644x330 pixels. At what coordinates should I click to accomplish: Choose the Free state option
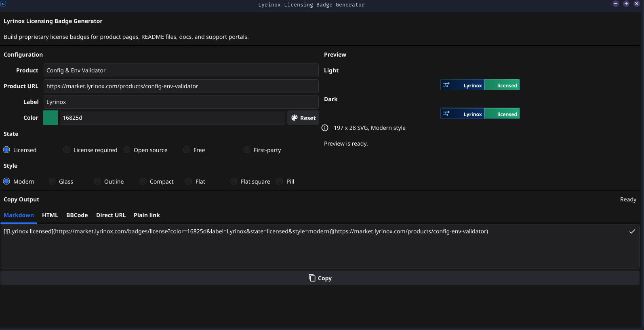(194, 150)
